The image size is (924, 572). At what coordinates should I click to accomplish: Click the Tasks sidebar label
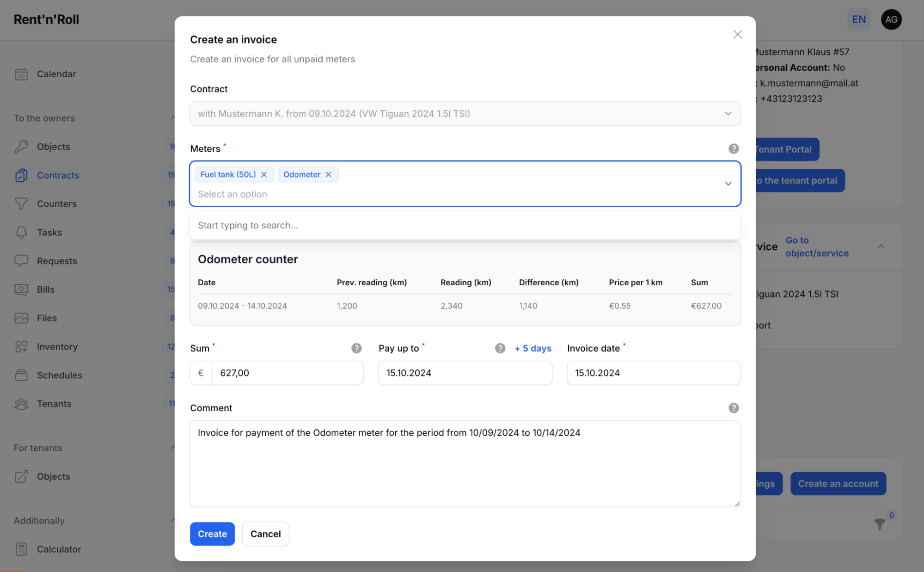point(49,233)
